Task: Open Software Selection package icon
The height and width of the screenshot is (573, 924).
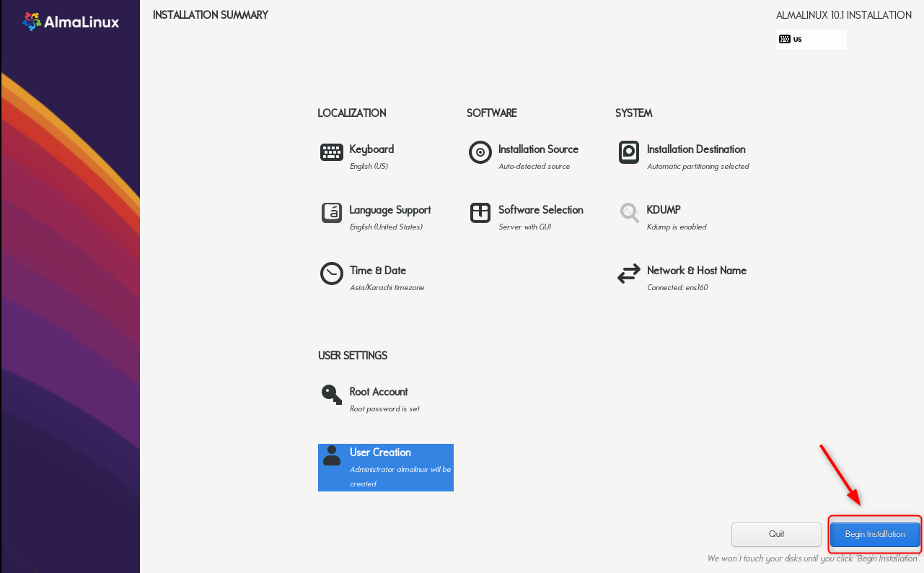Action: [480, 213]
